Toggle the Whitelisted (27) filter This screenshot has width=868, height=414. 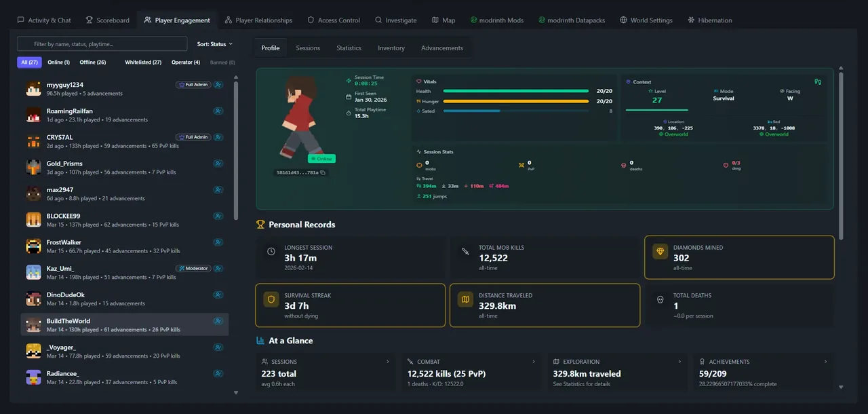(143, 62)
